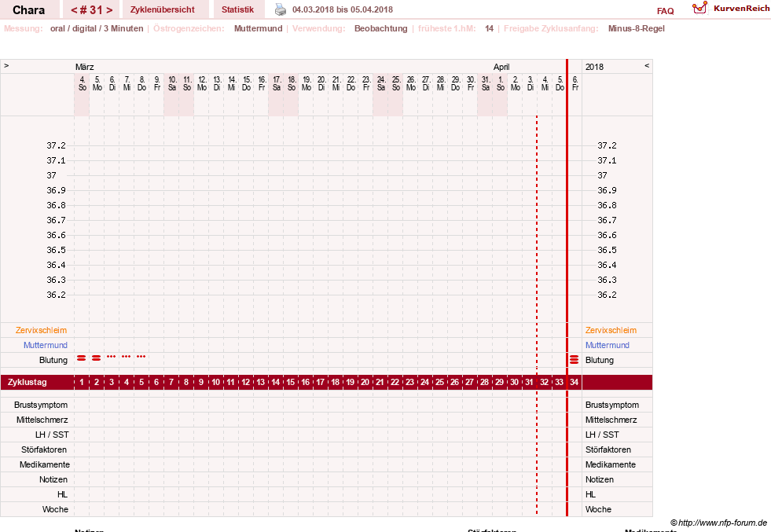Click the Östrogenzeichen value Muttermund
Screen dimensions: 771x532
258,28
